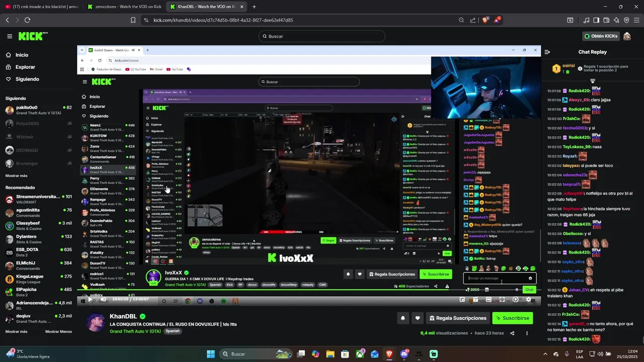Open video player settings gear

[x=528, y=299]
